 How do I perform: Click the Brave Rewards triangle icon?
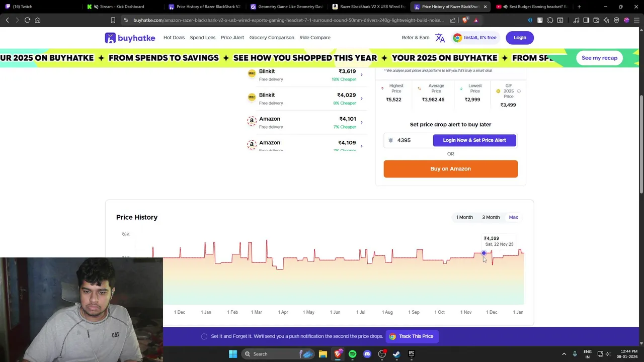coord(476,20)
